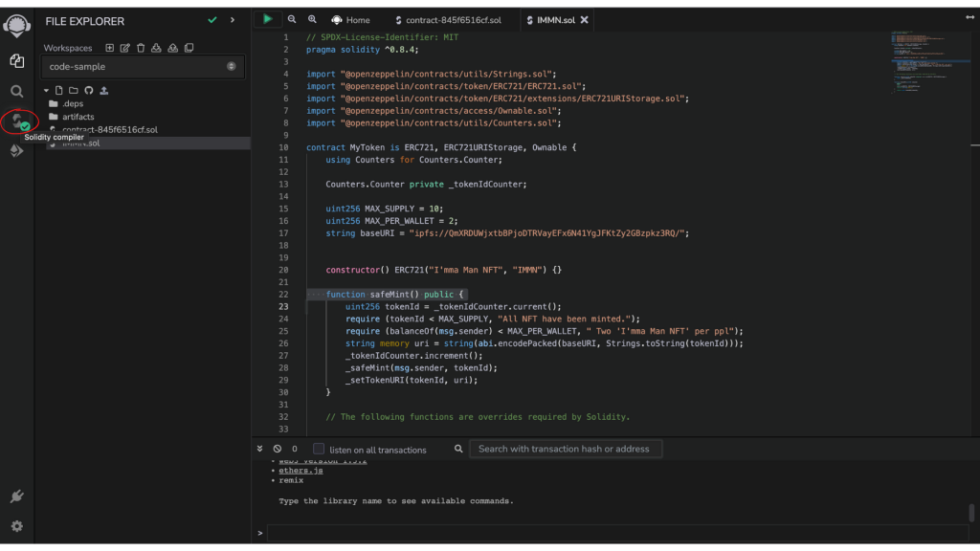The image size is (980, 551).
Task: Switch to the contract-845f6516cf.sol tab
Action: (x=448, y=20)
